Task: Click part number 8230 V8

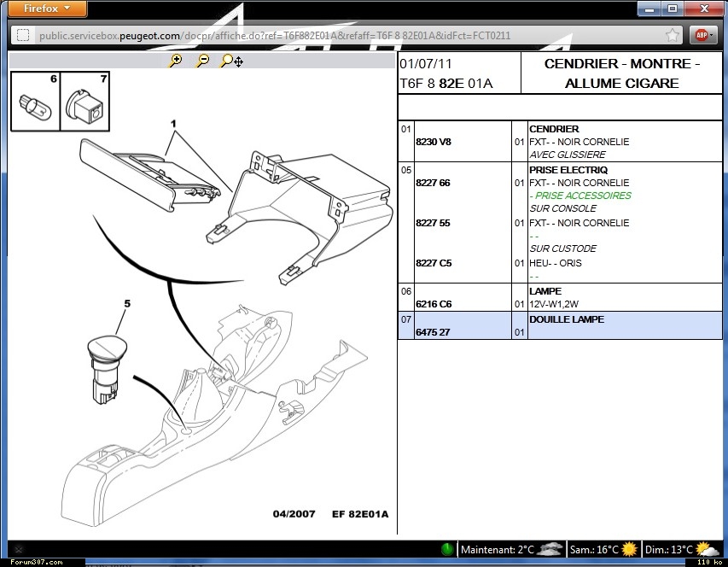Action: [433, 142]
